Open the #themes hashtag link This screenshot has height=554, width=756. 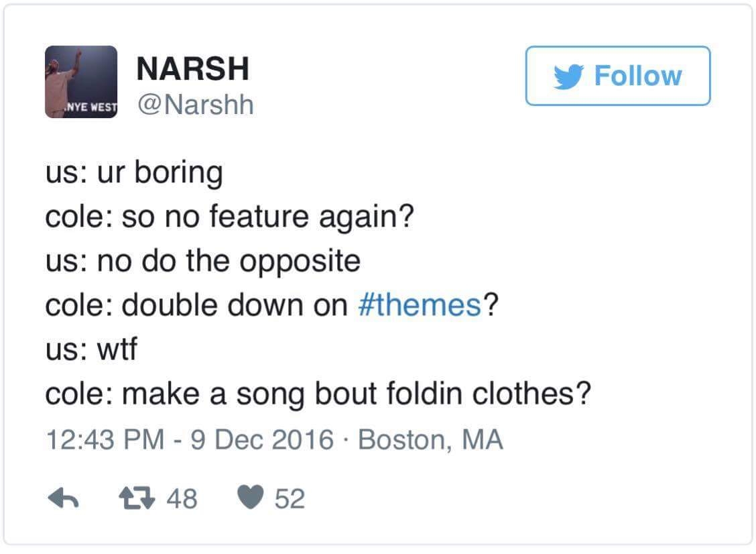(x=420, y=305)
